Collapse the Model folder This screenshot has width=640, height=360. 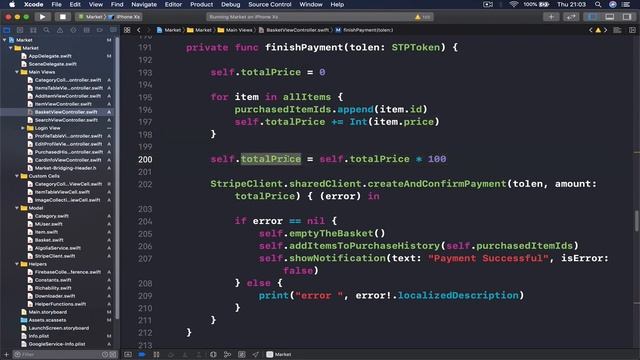pos(17,208)
